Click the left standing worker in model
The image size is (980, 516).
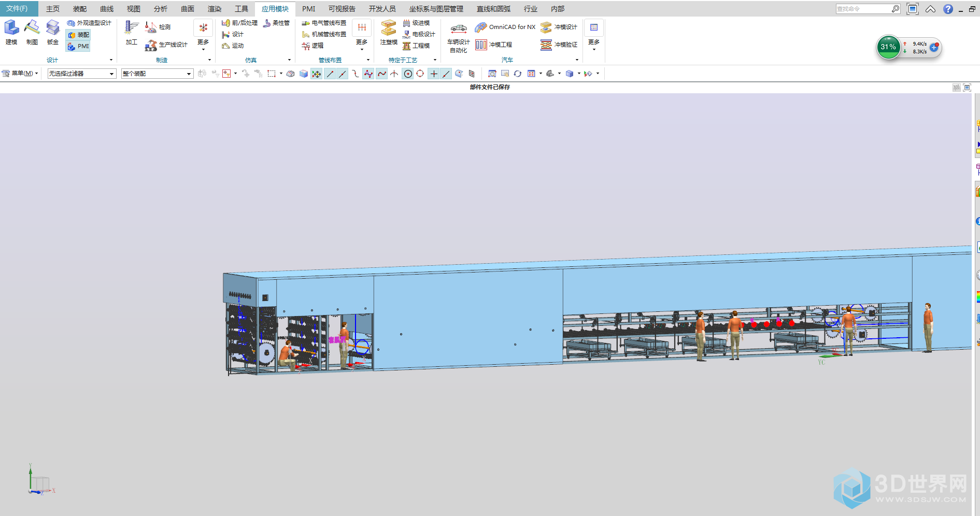click(344, 345)
